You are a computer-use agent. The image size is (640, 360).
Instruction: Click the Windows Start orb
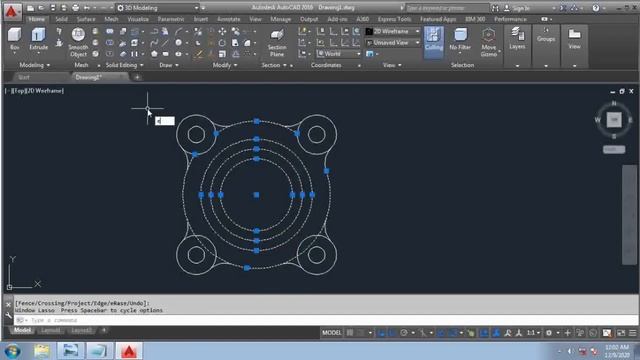[x=12, y=351]
